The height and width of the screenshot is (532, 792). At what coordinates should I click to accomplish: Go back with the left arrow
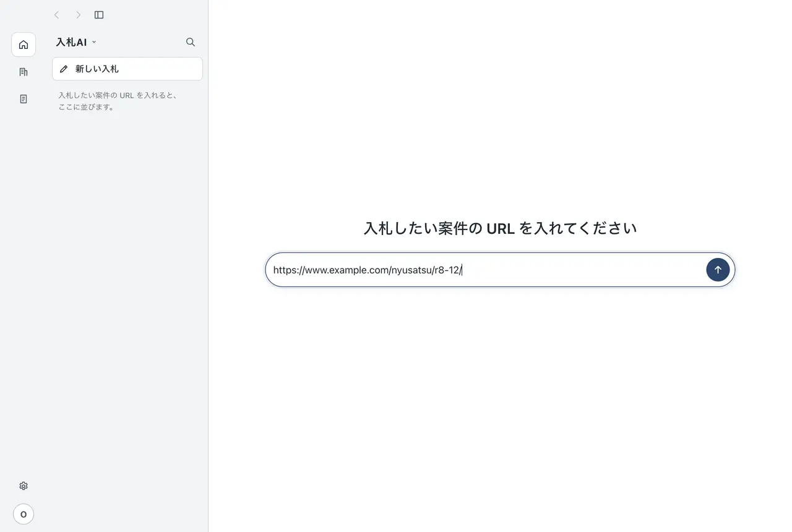click(57, 15)
